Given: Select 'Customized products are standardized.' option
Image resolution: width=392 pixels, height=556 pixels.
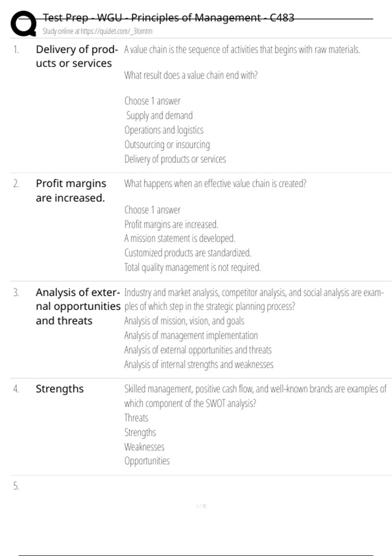Looking at the screenshot, I should pos(188,253).
